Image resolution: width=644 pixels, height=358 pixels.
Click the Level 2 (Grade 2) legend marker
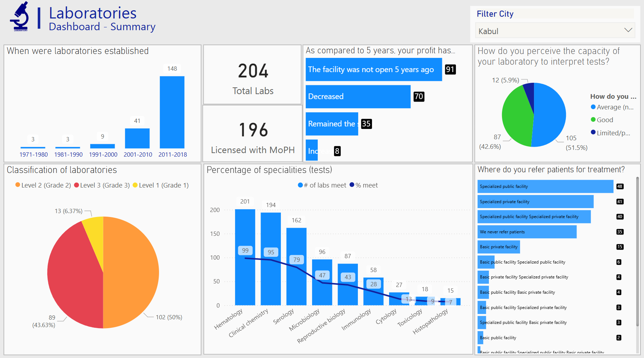18,185
